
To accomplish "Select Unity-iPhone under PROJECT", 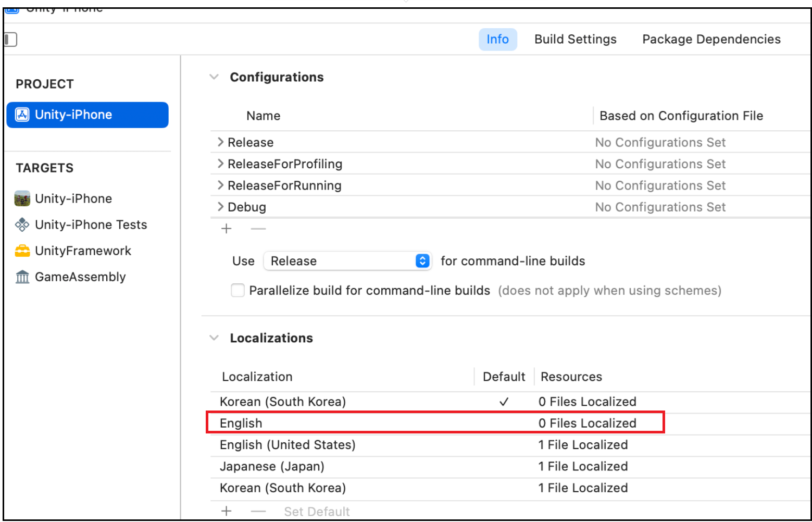I will click(x=88, y=115).
